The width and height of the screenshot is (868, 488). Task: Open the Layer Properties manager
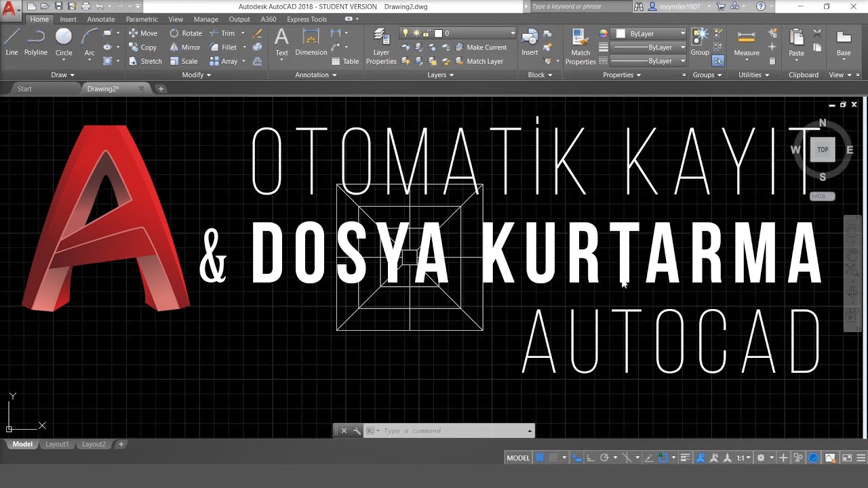(x=381, y=47)
